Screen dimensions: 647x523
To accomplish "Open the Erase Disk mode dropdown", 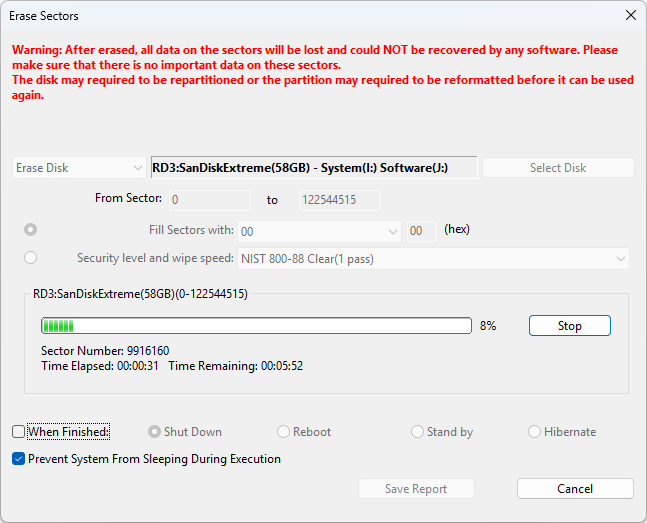I will [79, 168].
